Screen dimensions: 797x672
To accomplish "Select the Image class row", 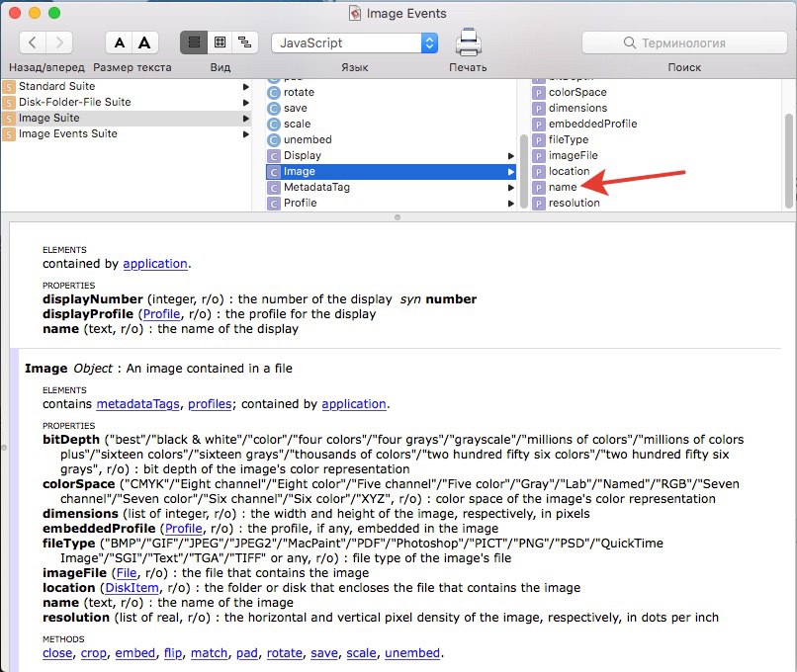I will tap(391, 172).
